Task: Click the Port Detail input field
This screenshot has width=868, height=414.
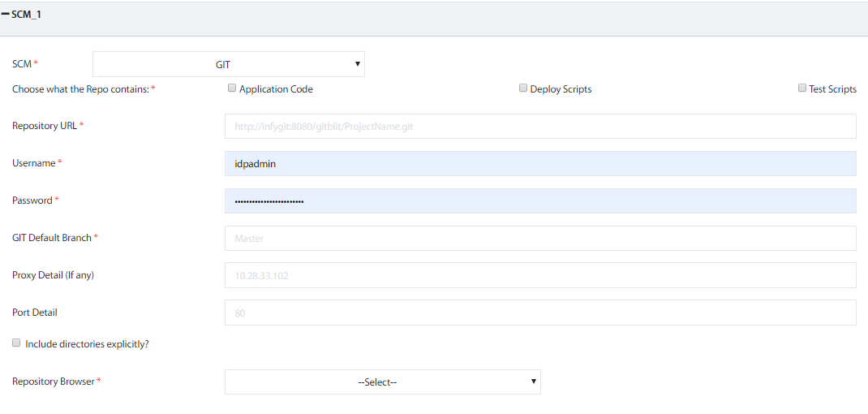Action: (539, 313)
